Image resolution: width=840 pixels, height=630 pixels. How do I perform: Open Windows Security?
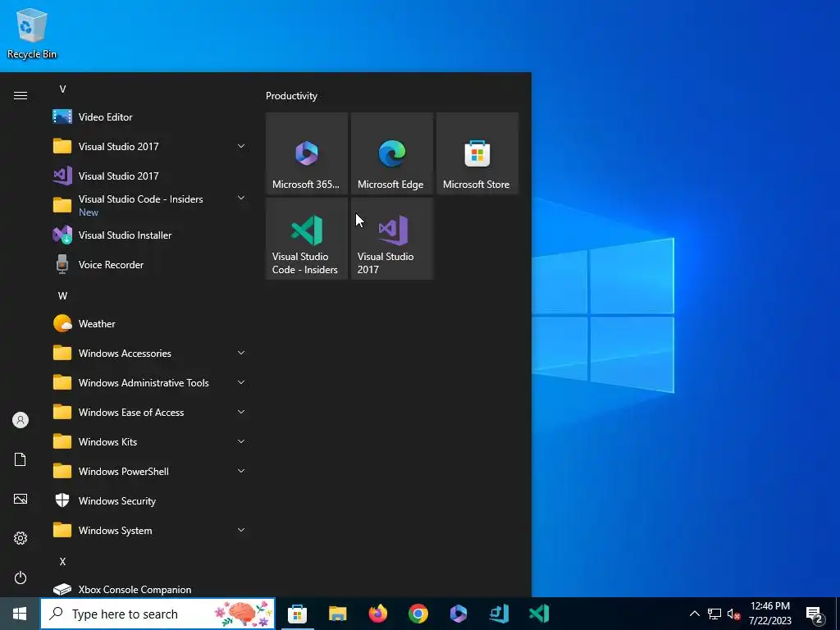150,501
